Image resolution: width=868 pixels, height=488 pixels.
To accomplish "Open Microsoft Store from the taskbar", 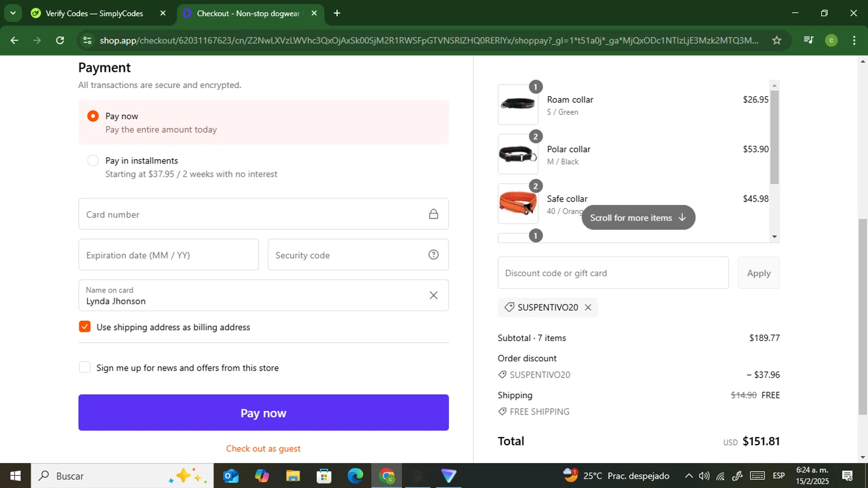I will point(324,476).
